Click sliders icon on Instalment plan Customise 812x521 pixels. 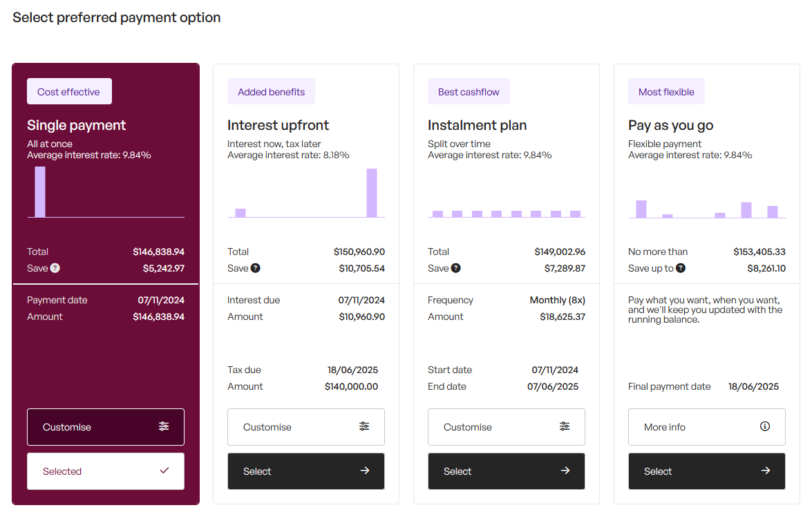tap(565, 426)
